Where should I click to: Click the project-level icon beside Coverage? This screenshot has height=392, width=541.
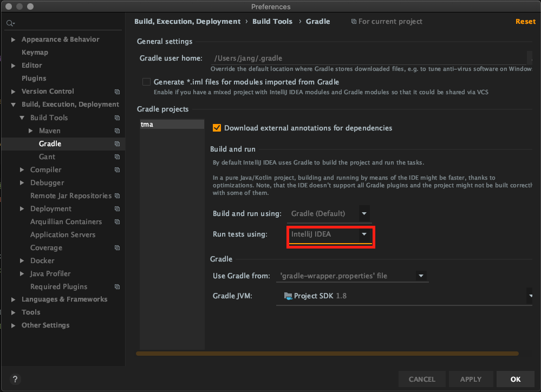pos(118,248)
